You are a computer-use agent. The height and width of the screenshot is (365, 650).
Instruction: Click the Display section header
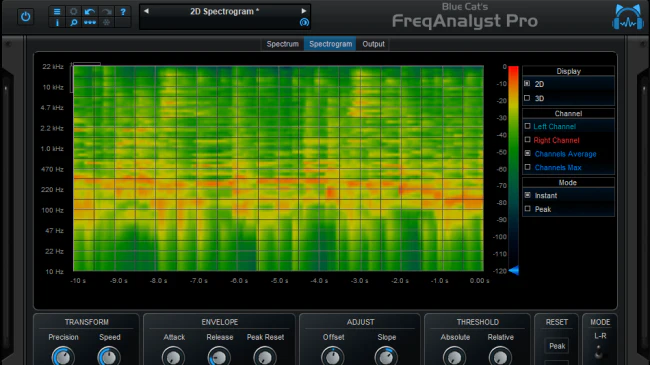coord(568,71)
